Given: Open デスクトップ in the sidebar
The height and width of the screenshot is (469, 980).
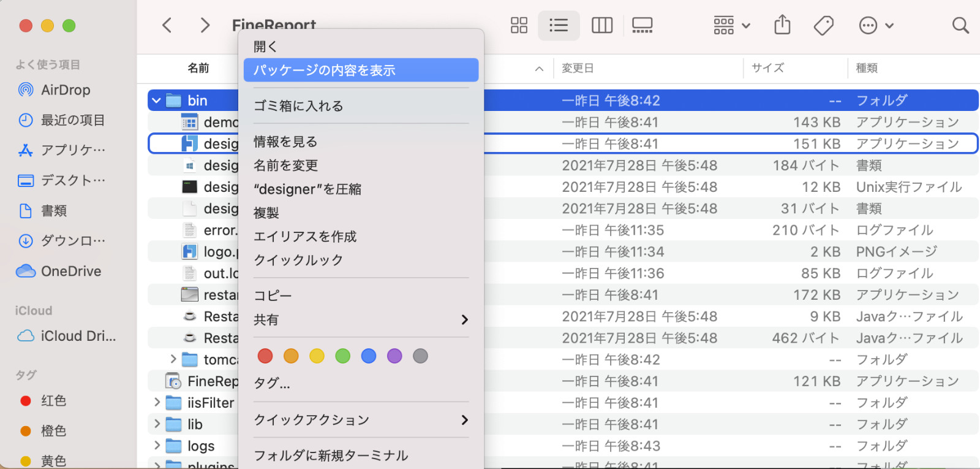Looking at the screenshot, I should click(x=61, y=180).
